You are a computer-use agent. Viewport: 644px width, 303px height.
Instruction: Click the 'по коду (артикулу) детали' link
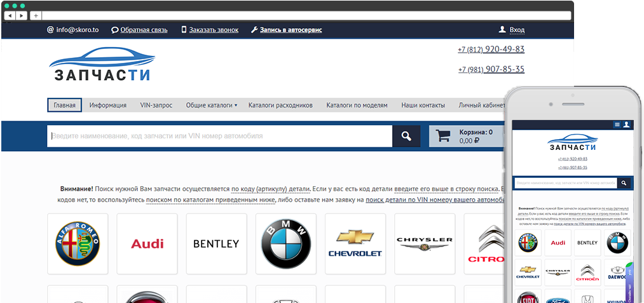tap(270, 189)
